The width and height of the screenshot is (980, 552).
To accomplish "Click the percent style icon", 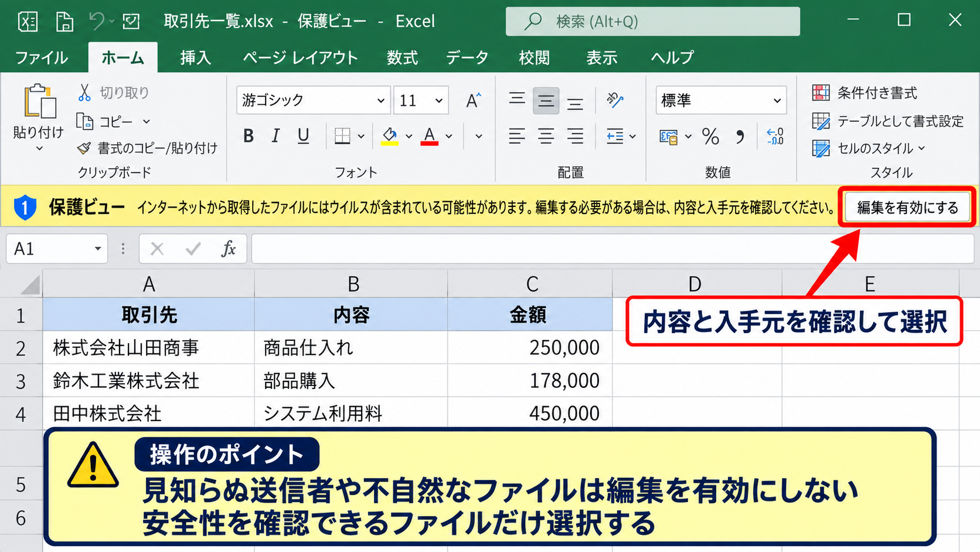I will click(x=710, y=137).
